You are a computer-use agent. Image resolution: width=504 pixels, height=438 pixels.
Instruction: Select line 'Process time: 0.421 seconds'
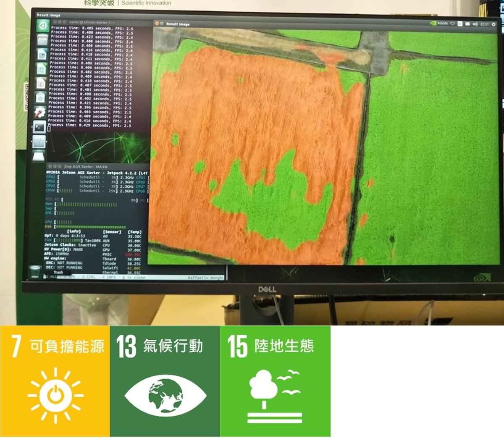89,103
